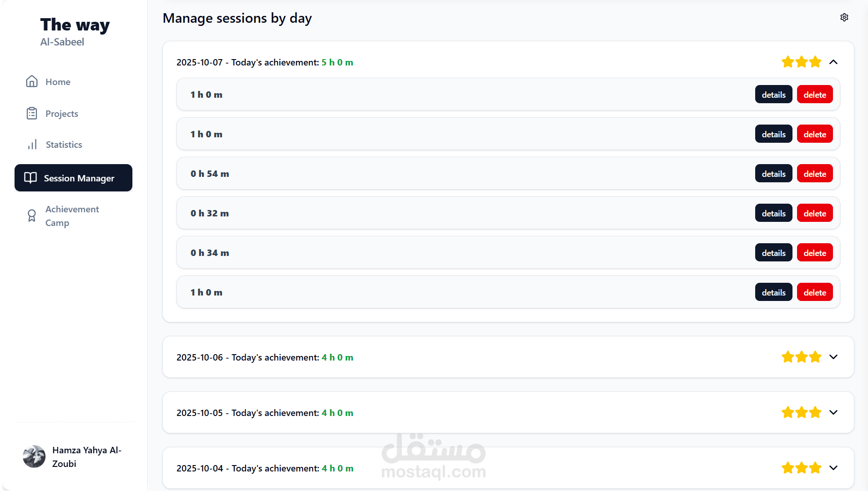
Task: Open Achievement Camp from sidebar
Action: (73, 216)
